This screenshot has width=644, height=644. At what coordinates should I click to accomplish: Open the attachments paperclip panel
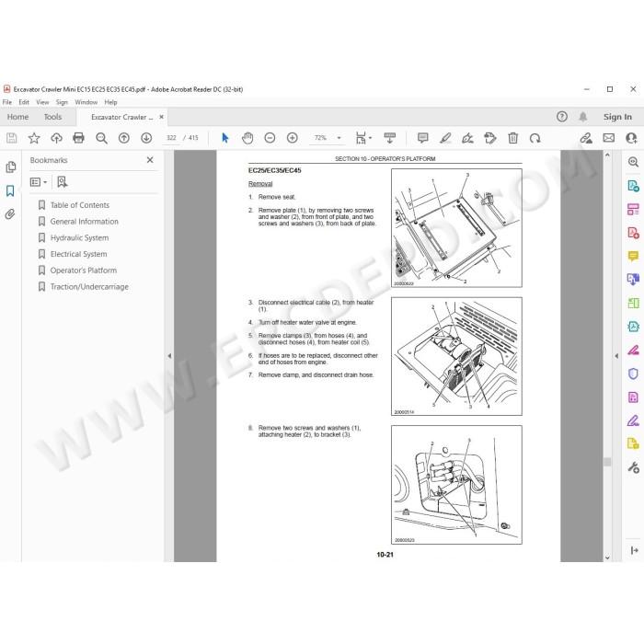click(x=10, y=214)
